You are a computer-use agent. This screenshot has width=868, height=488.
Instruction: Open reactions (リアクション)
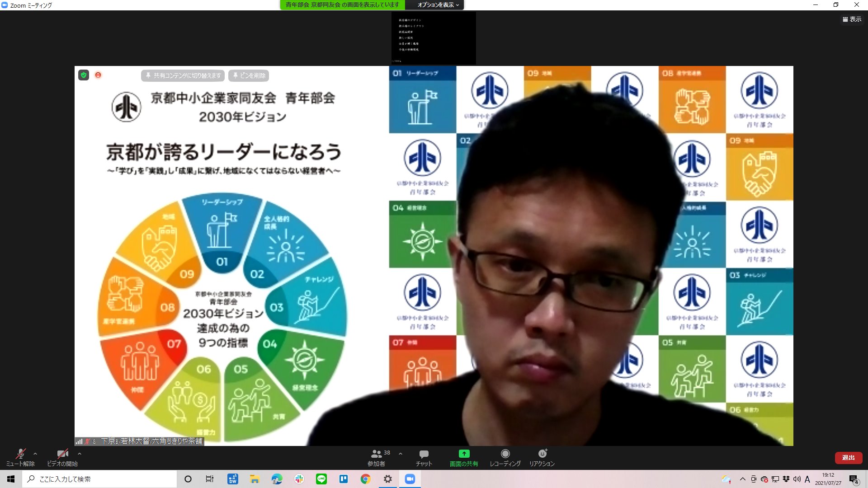(x=542, y=457)
